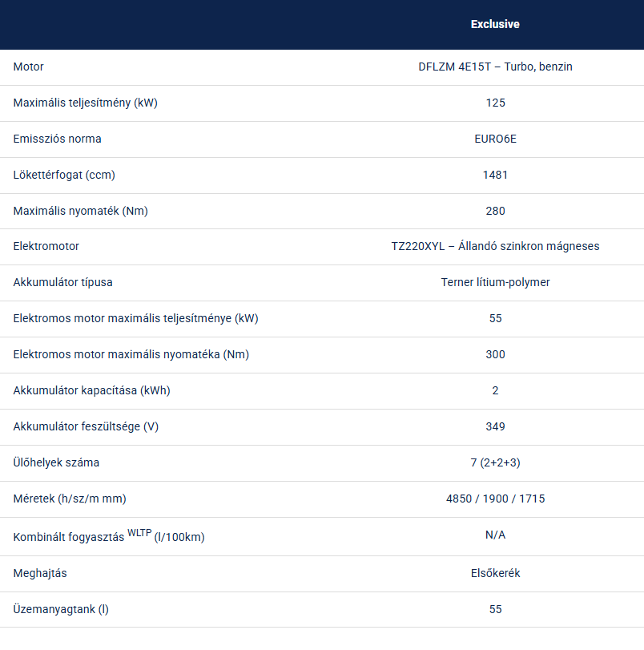Image resolution: width=644 pixels, height=650 pixels.
Task: Click the electric motor torque value 300
Action: (x=495, y=354)
